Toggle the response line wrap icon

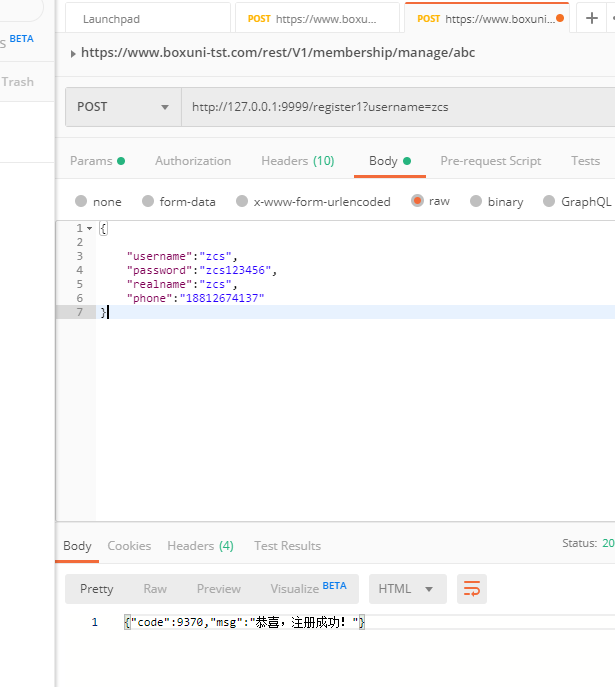pyautogui.click(x=472, y=588)
